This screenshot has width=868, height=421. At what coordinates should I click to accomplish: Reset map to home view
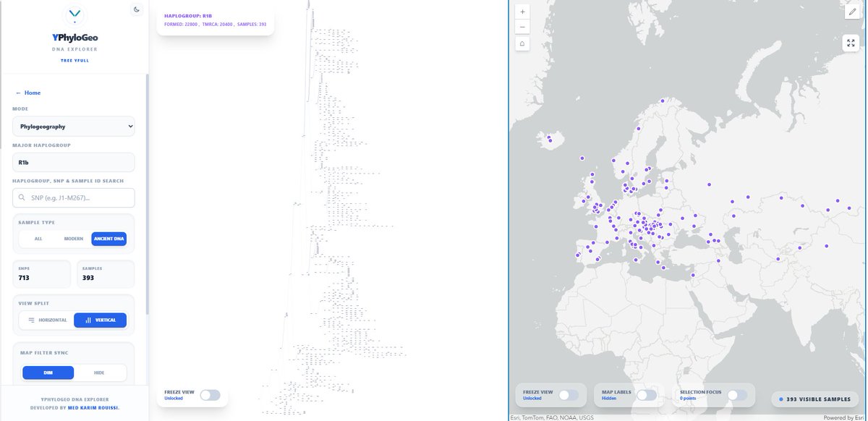coord(522,43)
